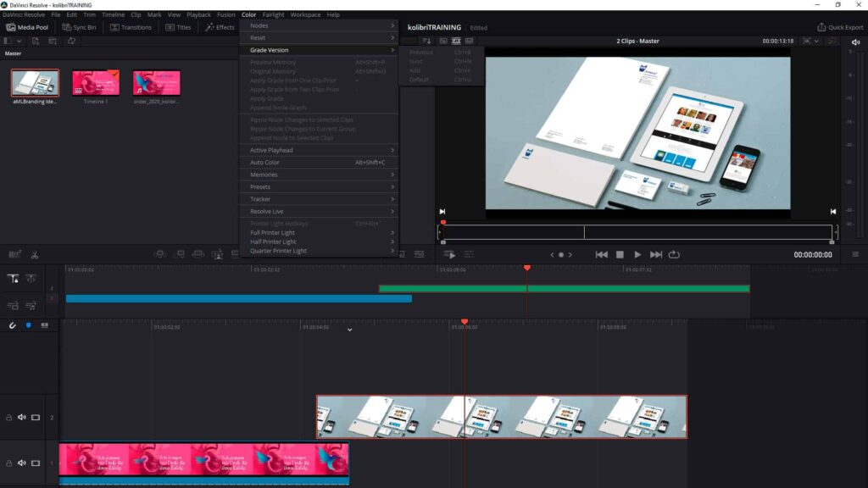This screenshot has width=868, height=488.
Task: Open the viewer transform tools dropdown
Action: [811, 41]
